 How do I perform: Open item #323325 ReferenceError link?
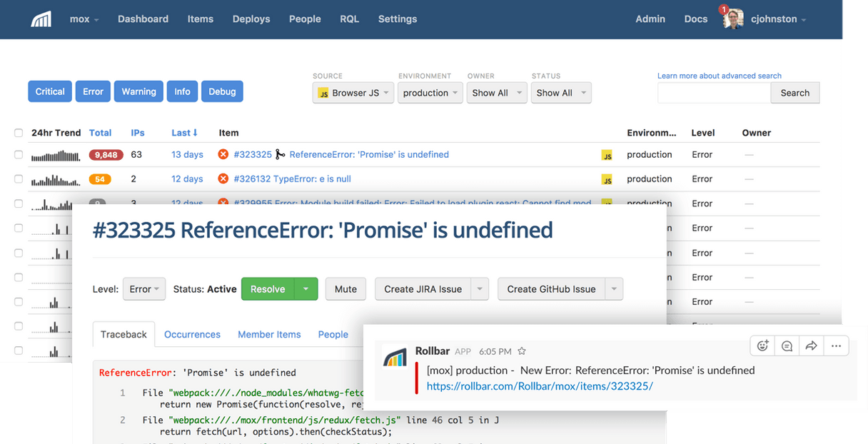click(369, 154)
